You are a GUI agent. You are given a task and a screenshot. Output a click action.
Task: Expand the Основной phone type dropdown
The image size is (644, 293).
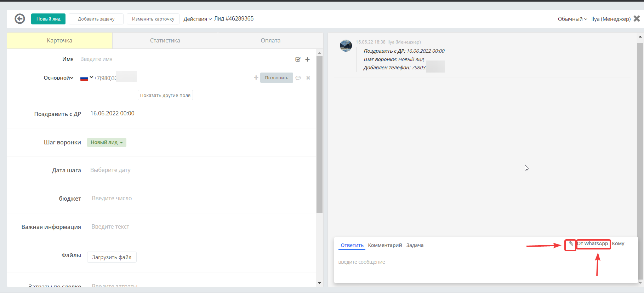point(58,78)
